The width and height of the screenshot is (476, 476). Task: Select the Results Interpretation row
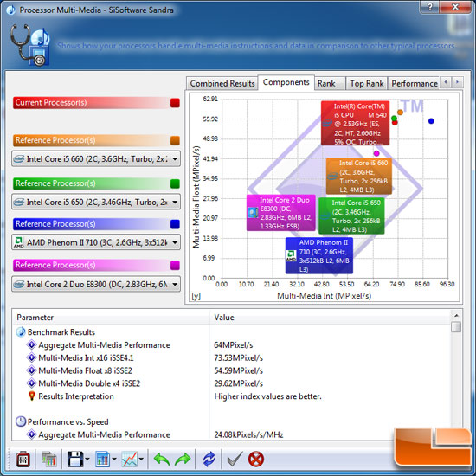tap(232, 396)
